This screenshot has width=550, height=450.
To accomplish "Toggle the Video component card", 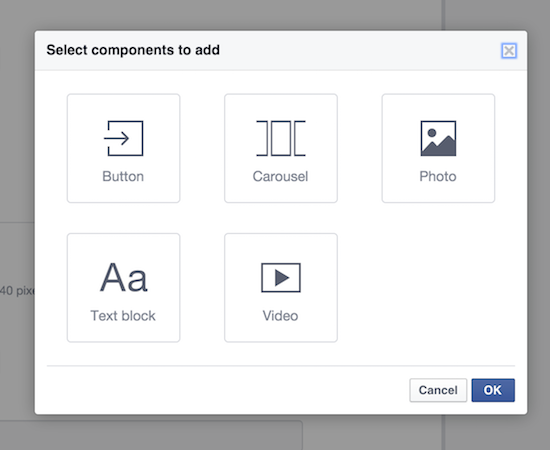I will click(281, 288).
